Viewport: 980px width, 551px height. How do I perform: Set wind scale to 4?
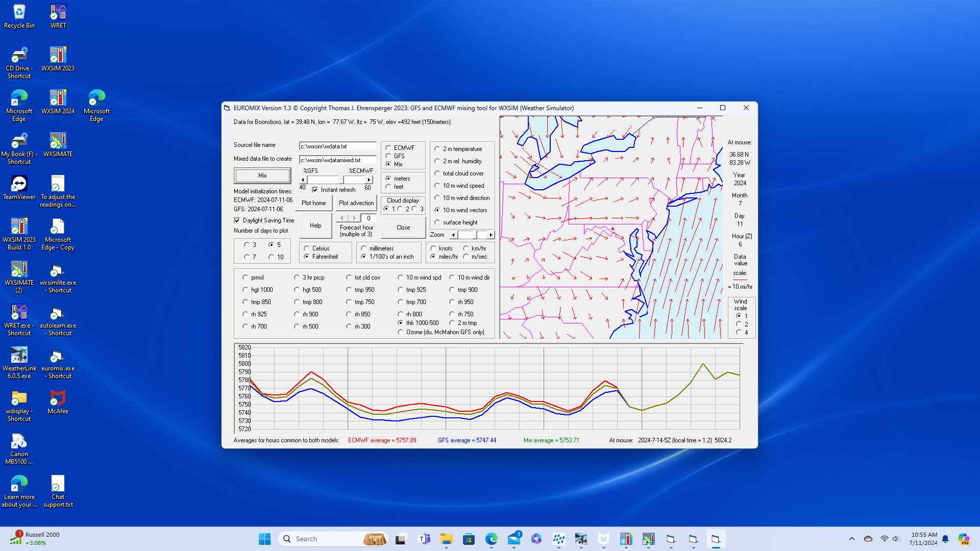pos(739,332)
